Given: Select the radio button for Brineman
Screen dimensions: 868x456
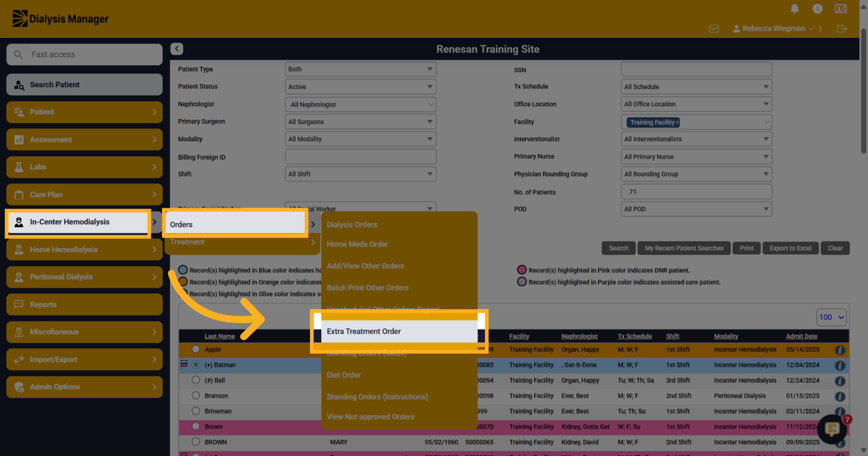Looking at the screenshot, I should pos(196,411).
